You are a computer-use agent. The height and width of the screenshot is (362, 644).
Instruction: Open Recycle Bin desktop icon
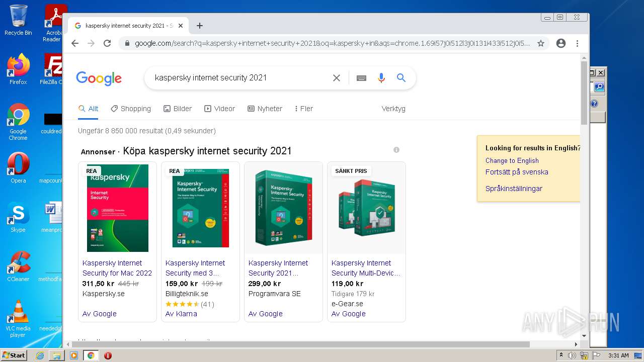[x=18, y=20]
